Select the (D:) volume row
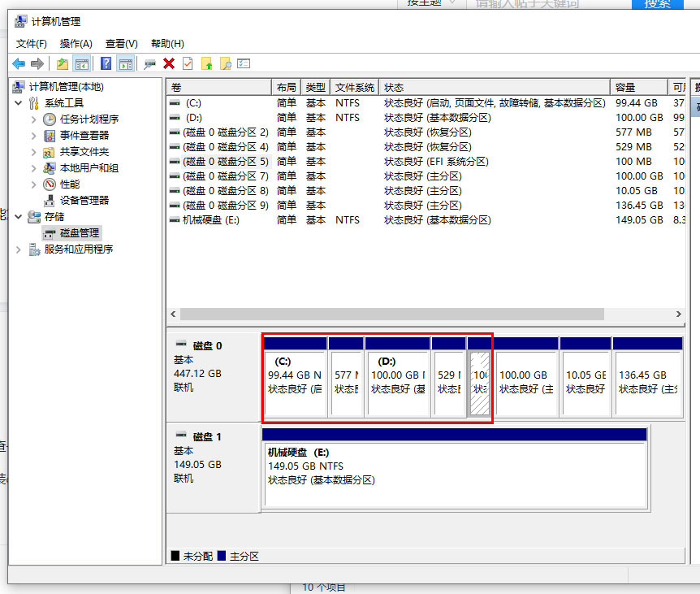Viewport: 700px width, 594px height. pyautogui.click(x=426, y=118)
